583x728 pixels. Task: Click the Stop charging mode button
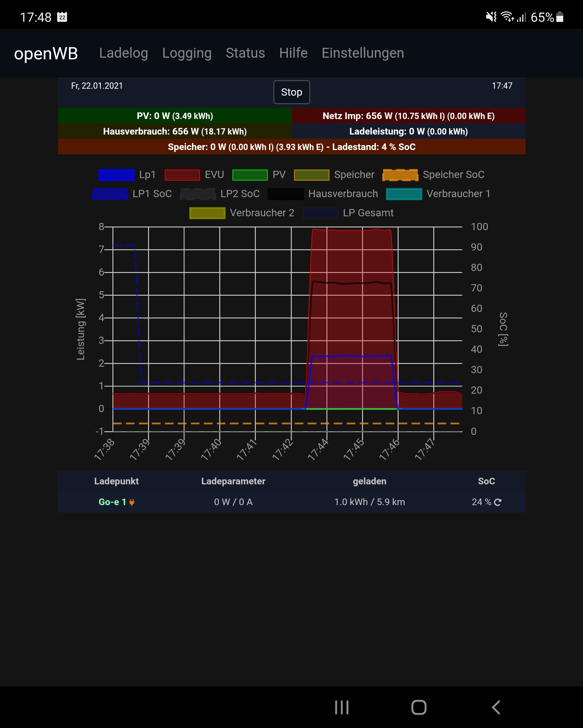tap(292, 92)
